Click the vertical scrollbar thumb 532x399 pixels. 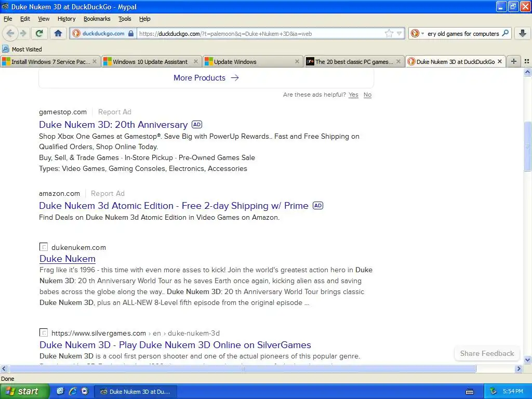[527, 147]
